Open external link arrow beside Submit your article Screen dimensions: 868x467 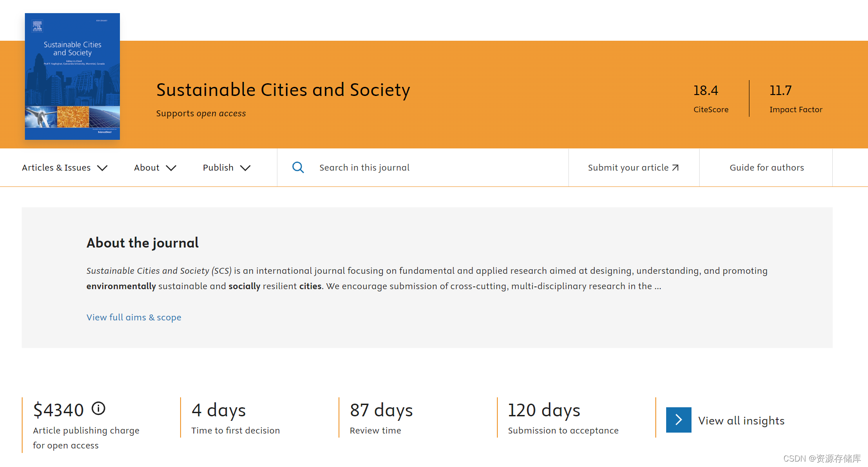(675, 168)
